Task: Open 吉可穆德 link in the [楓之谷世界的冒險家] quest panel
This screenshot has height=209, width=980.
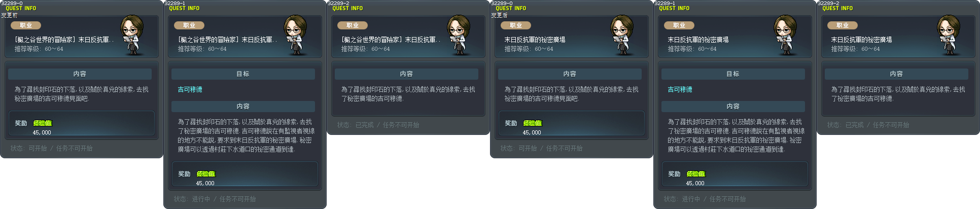Action: [x=190, y=89]
